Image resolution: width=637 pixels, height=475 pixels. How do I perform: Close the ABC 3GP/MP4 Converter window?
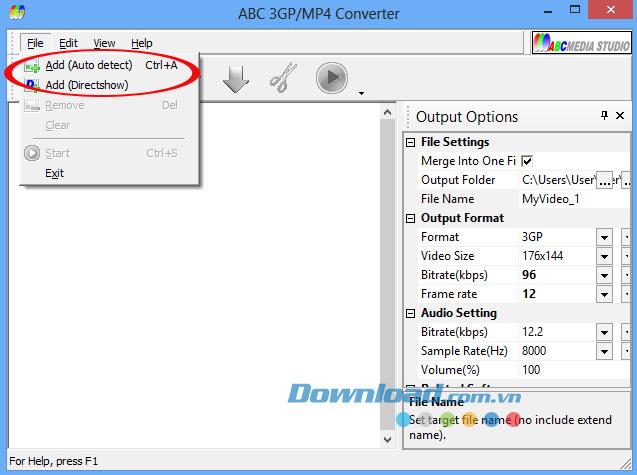click(611, 10)
